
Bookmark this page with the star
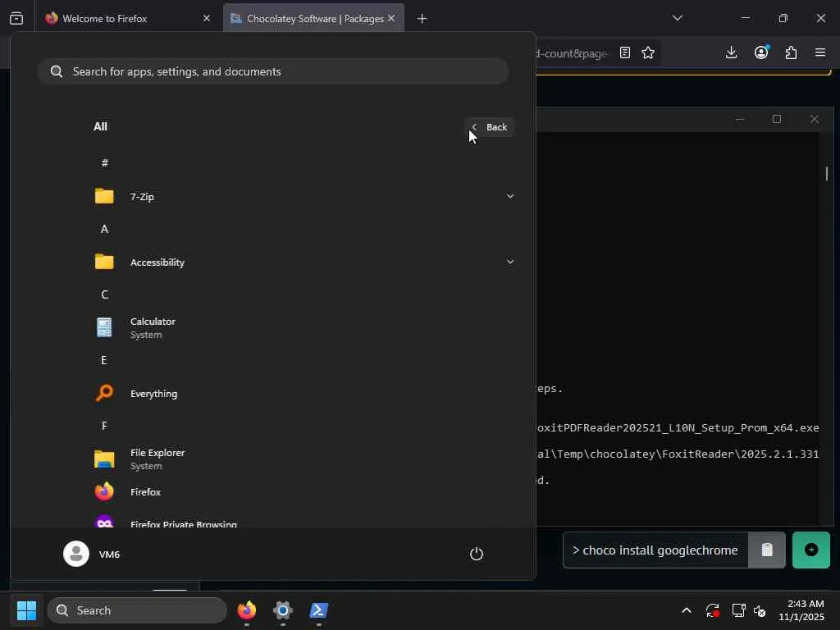click(x=648, y=52)
